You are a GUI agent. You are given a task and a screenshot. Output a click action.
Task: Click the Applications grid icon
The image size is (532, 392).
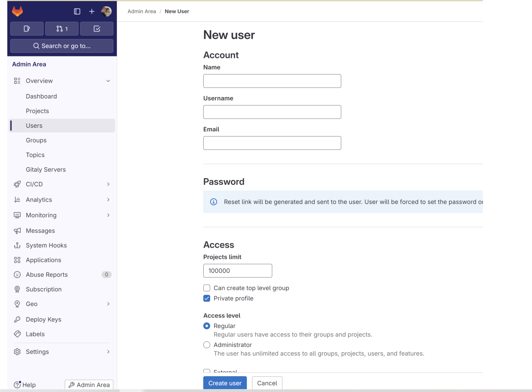pos(17,260)
